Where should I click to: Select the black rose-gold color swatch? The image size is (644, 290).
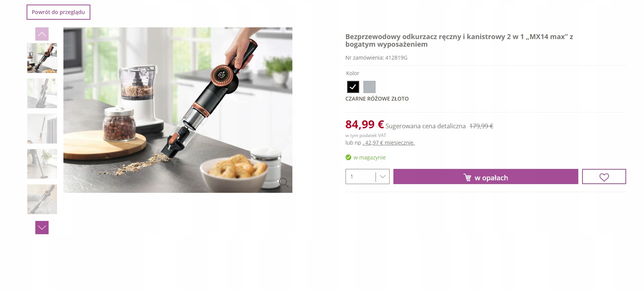353,87
